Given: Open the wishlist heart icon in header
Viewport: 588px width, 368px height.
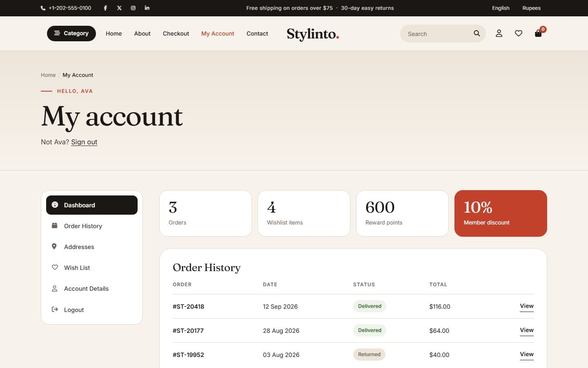Looking at the screenshot, I should click(519, 34).
